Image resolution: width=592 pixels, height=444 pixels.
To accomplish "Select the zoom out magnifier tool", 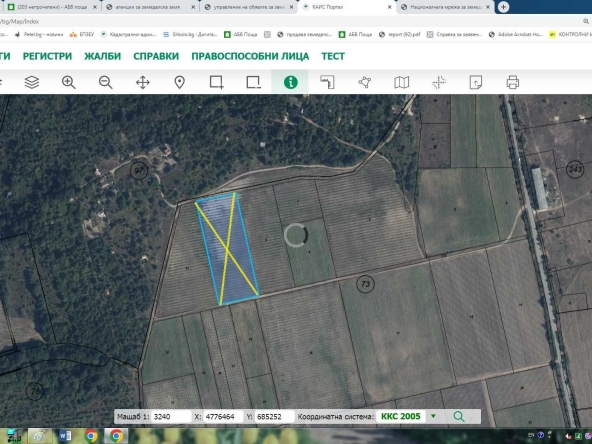I will (106, 82).
